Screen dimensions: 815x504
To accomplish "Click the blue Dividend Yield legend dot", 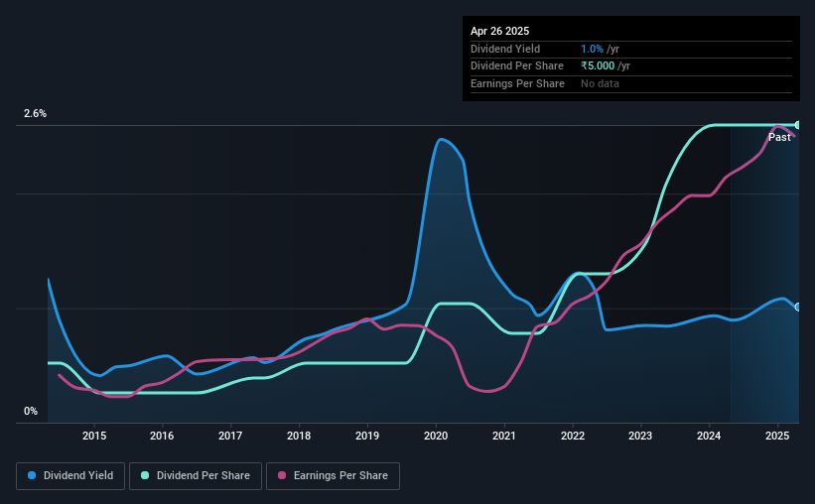I will coord(32,475).
